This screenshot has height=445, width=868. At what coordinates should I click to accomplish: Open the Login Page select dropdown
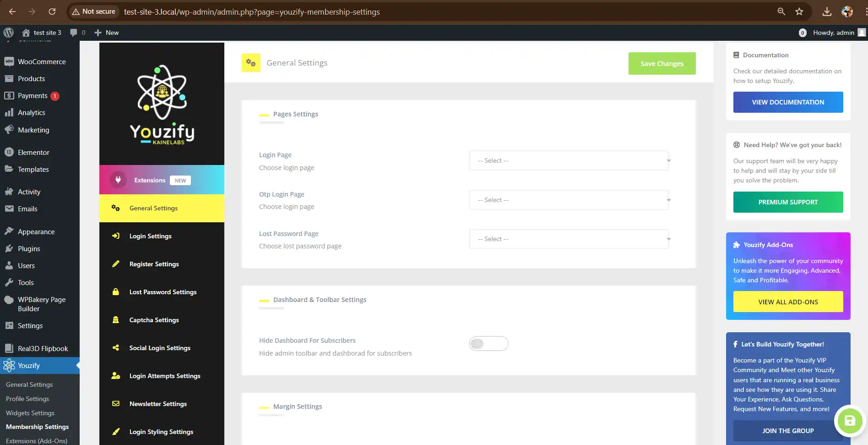569,160
